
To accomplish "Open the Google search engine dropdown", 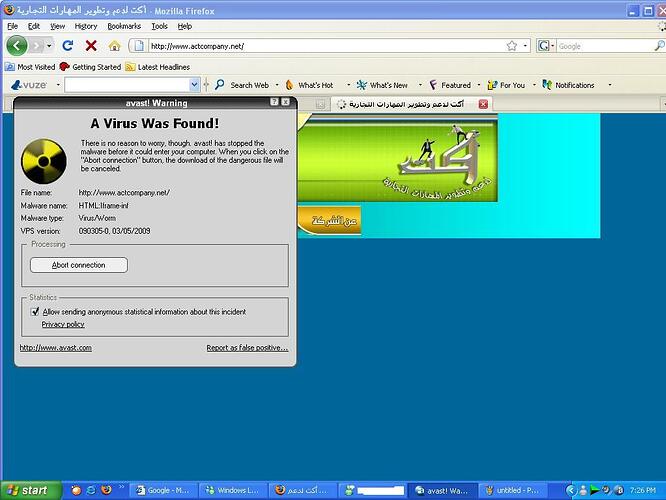I will (547, 46).
